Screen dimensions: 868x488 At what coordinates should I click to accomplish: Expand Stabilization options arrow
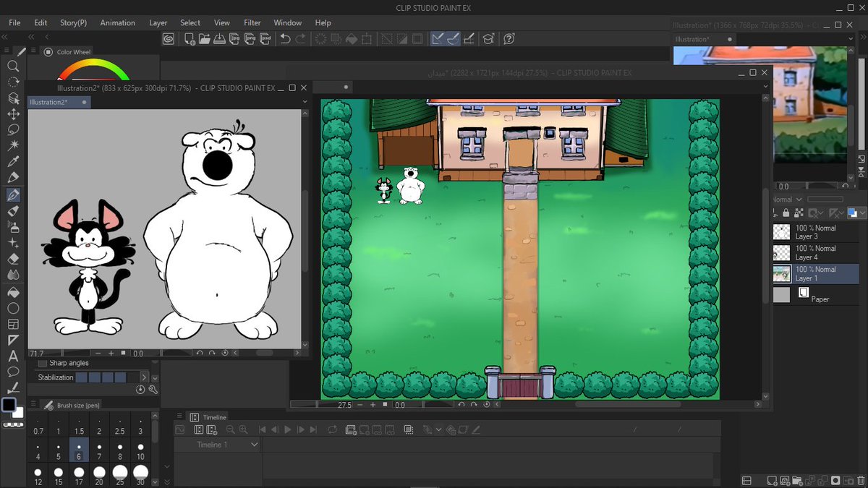click(144, 377)
